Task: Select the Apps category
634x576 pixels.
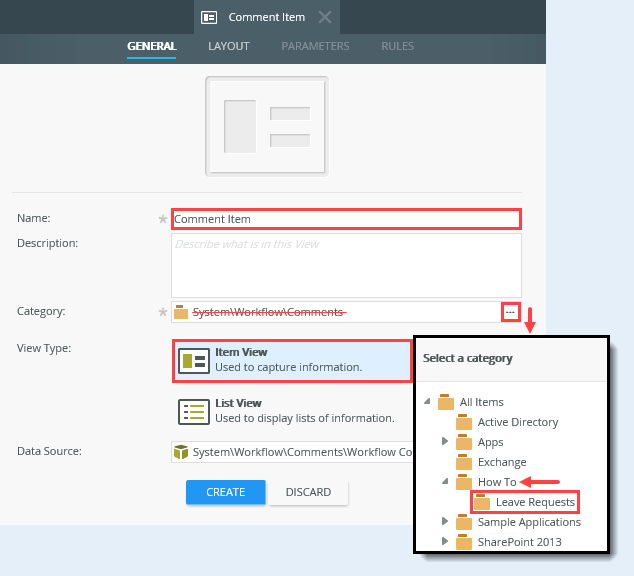Action: pos(490,442)
